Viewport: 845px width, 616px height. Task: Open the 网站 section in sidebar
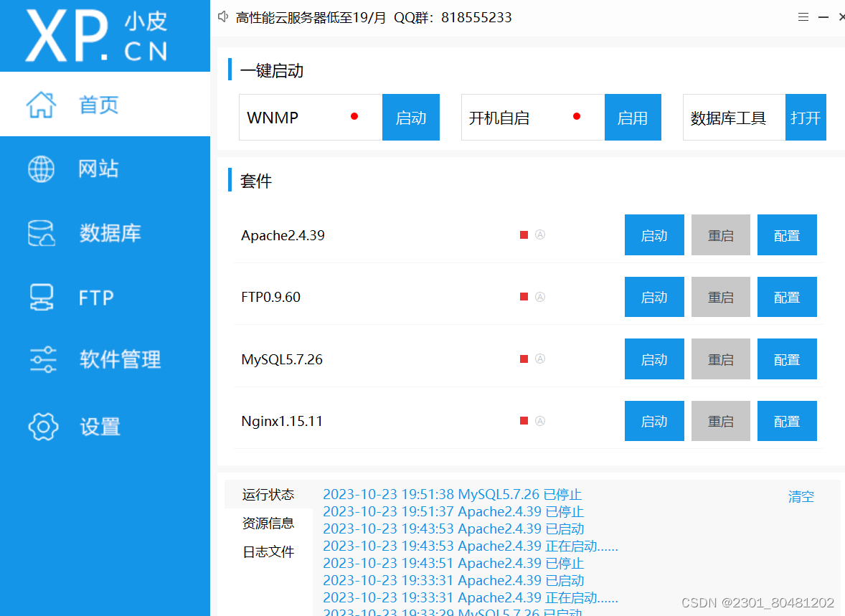pos(105,169)
